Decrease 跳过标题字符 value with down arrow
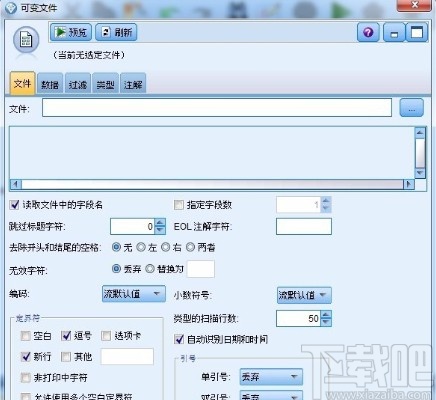This screenshot has height=400, width=436. 160,230
